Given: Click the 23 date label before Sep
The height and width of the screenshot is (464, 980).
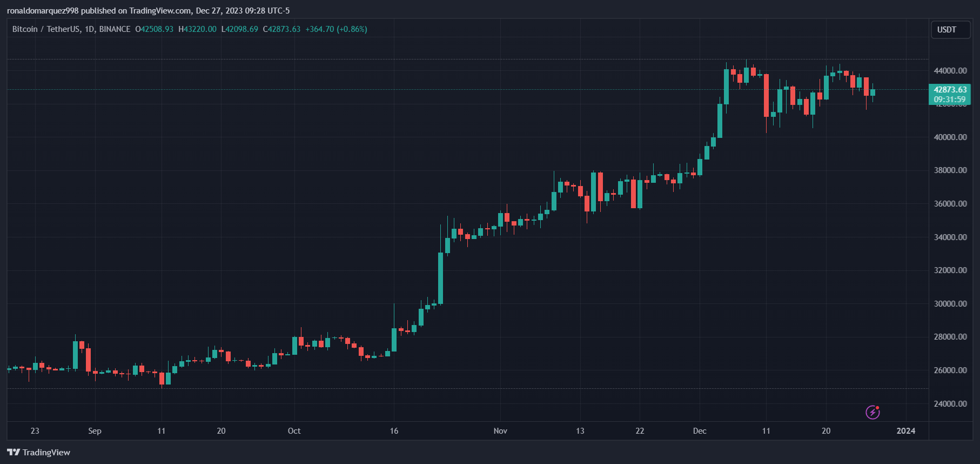Looking at the screenshot, I should (35, 431).
